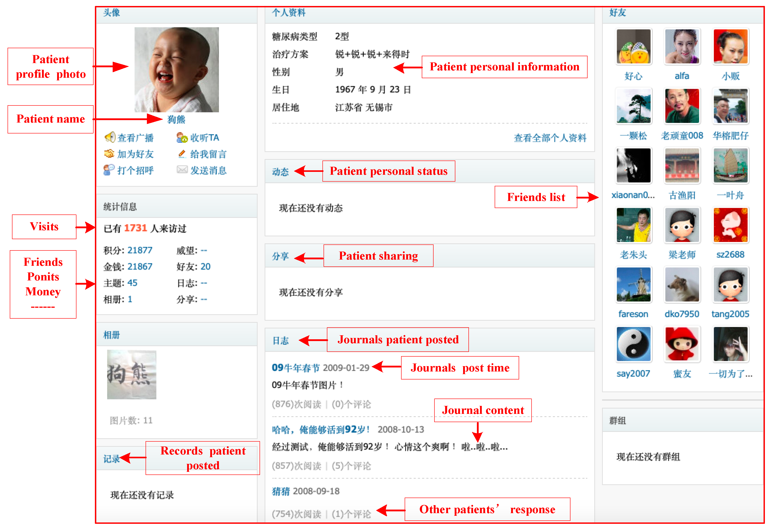
Task: Click the 动态 section header
Action: (x=280, y=172)
